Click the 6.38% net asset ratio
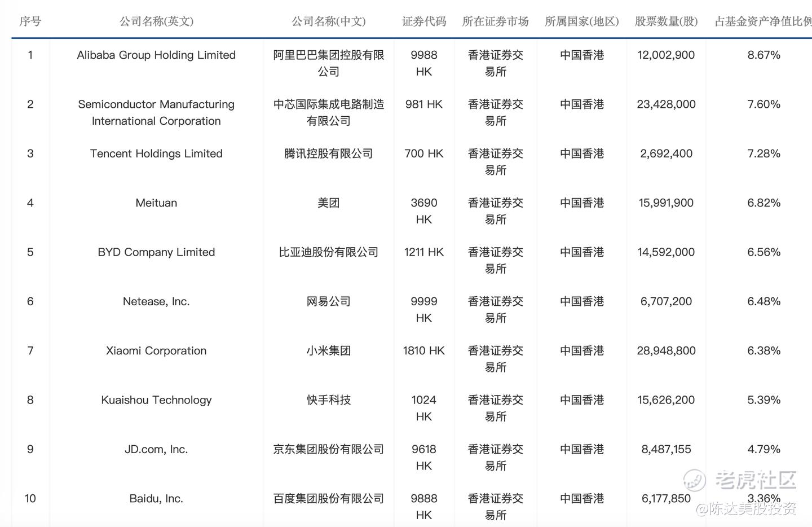812x527 pixels. tap(764, 350)
